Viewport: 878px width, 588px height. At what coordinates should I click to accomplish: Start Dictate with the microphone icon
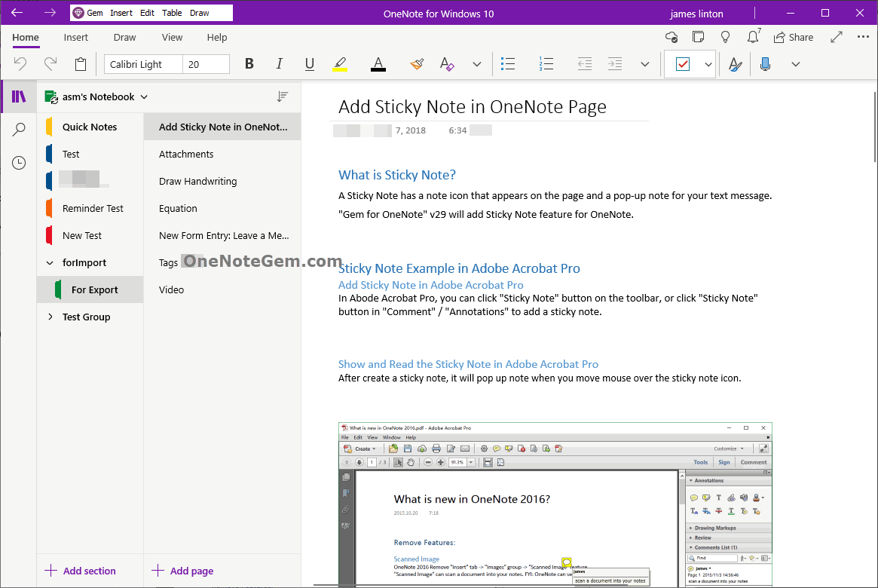point(766,64)
